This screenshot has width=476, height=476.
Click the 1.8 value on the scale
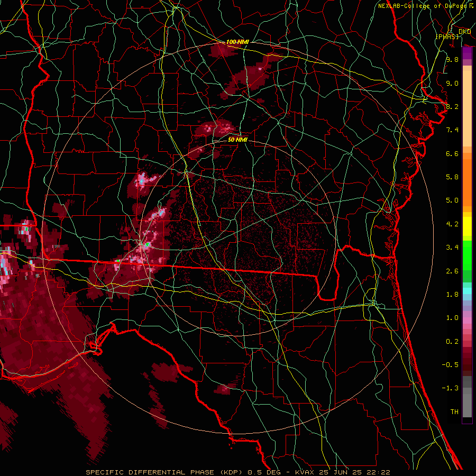[452, 295]
